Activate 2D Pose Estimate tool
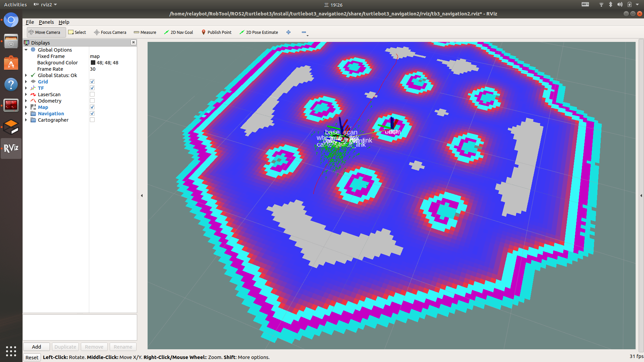The height and width of the screenshot is (362, 644). [259, 32]
